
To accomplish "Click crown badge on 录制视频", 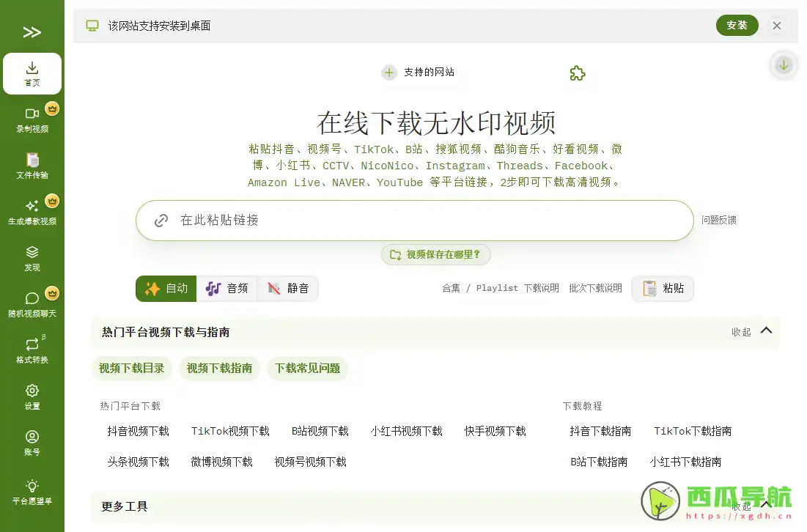I will pyautogui.click(x=52, y=108).
